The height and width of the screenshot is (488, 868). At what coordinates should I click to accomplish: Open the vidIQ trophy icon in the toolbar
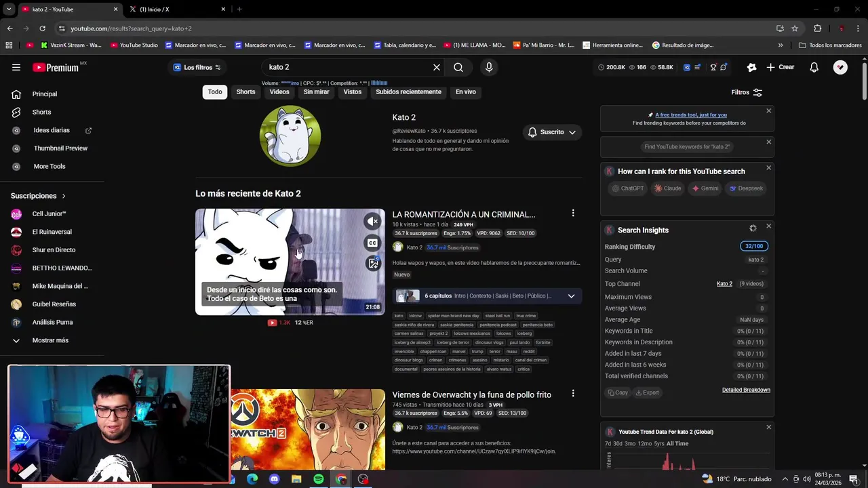coord(713,67)
